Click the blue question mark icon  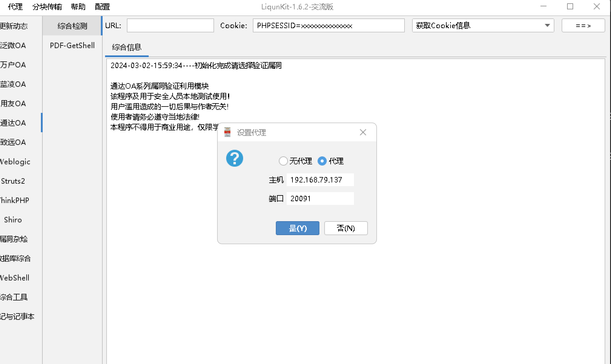click(x=234, y=158)
